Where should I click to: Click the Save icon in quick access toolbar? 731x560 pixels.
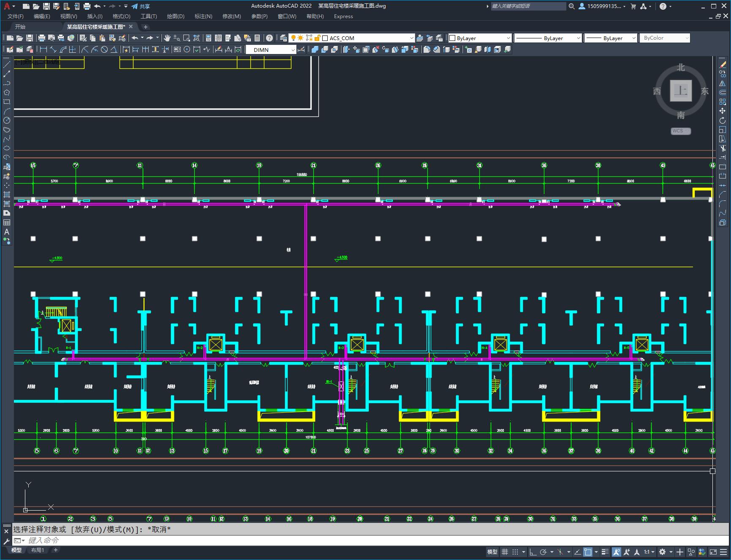point(46,6)
